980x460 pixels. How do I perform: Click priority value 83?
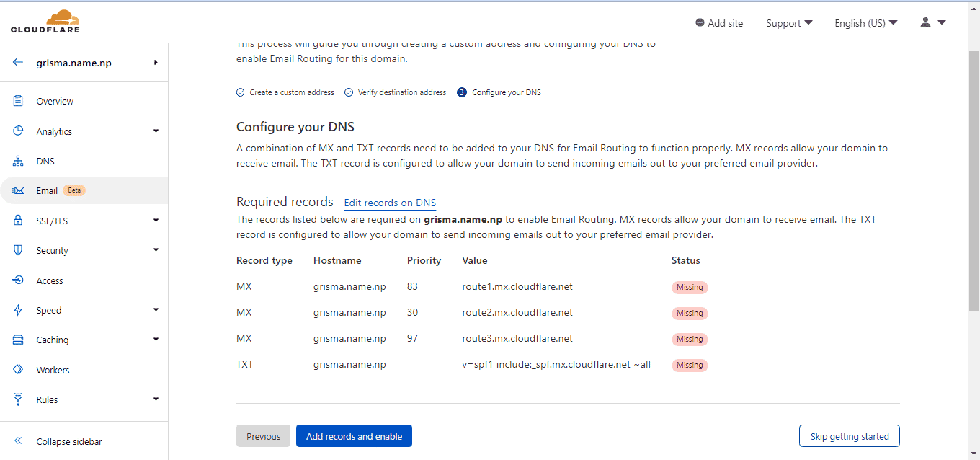[x=412, y=286]
